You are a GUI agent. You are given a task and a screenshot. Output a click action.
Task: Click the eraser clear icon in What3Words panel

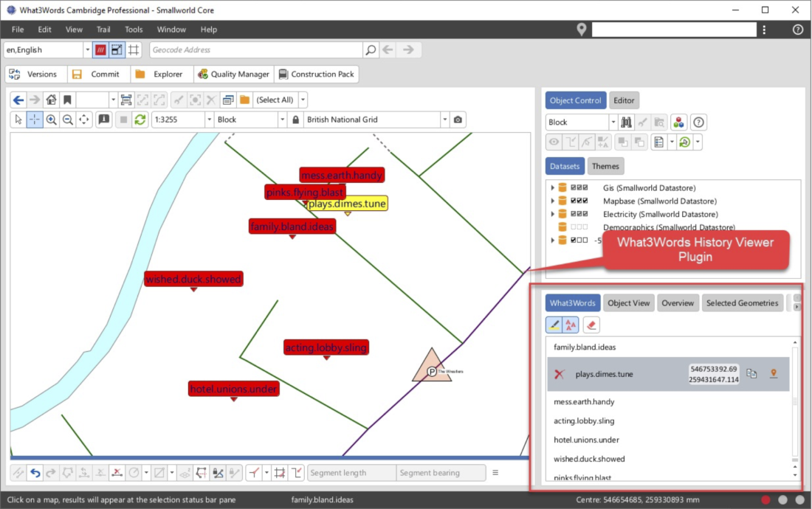pyautogui.click(x=591, y=325)
